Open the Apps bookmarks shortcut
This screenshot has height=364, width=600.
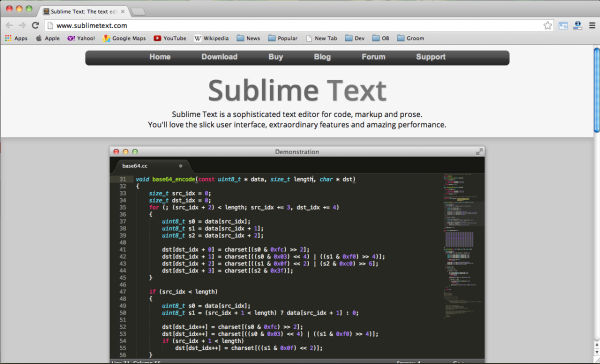click(16, 38)
